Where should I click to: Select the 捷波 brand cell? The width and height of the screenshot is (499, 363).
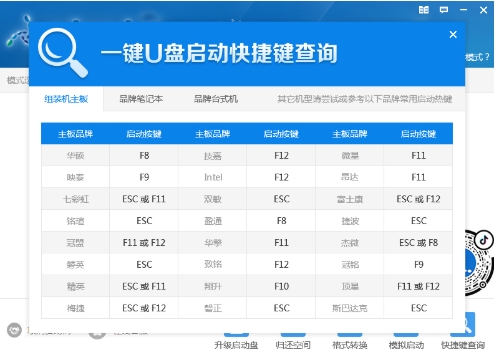[x=350, y=221]
